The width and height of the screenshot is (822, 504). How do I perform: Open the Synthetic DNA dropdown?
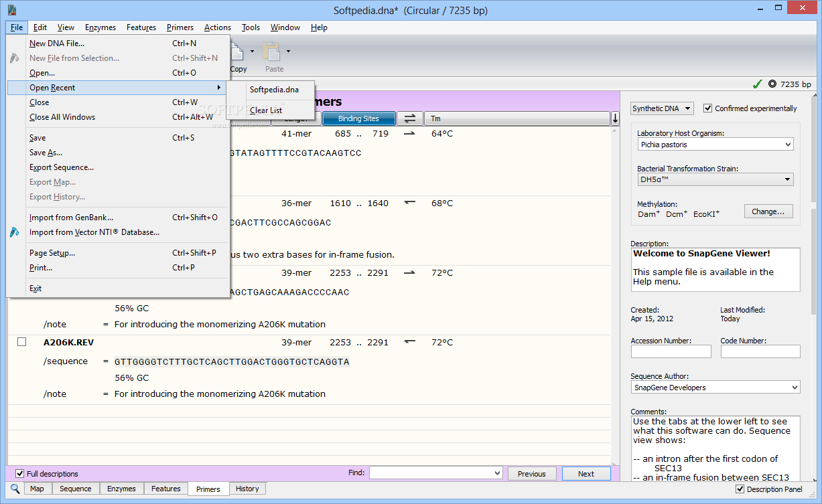tap(663, 108)
